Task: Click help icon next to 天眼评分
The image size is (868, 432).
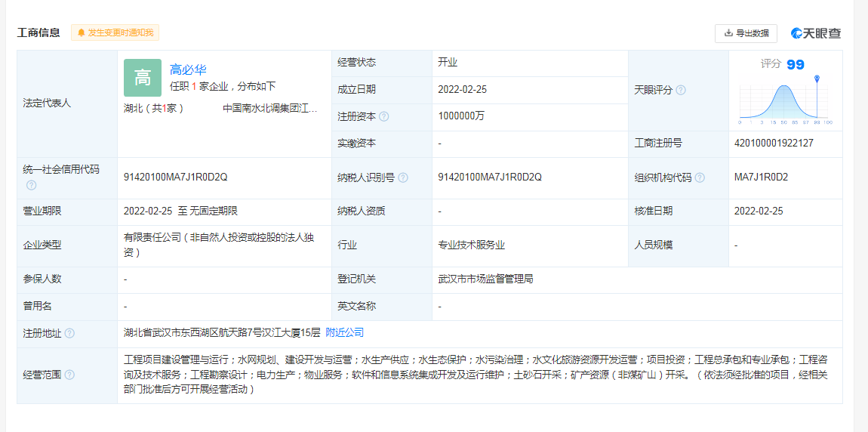Action: 681,90
